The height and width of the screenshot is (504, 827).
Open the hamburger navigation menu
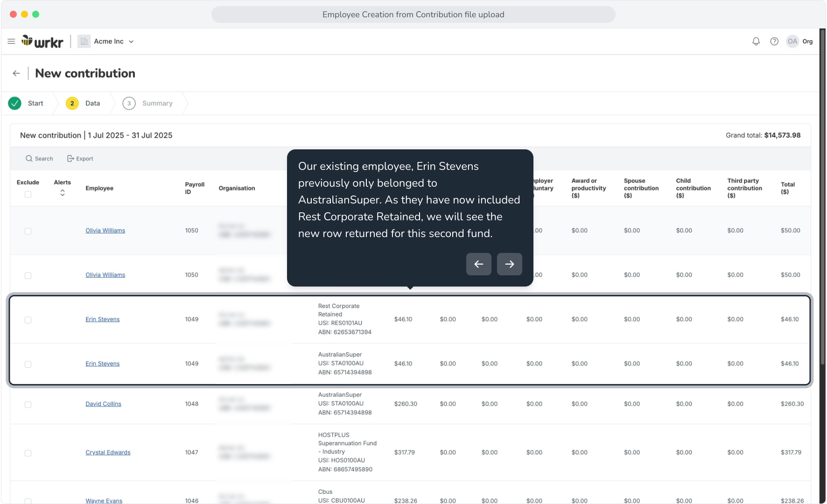tap(11, 42)
